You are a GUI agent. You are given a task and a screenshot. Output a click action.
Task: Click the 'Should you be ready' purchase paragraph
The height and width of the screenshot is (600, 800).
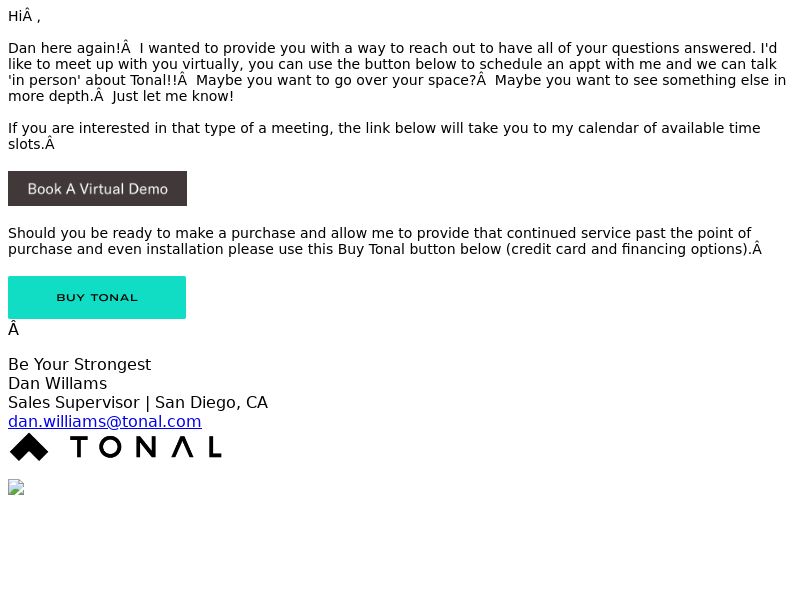click(x=385, y=241)
